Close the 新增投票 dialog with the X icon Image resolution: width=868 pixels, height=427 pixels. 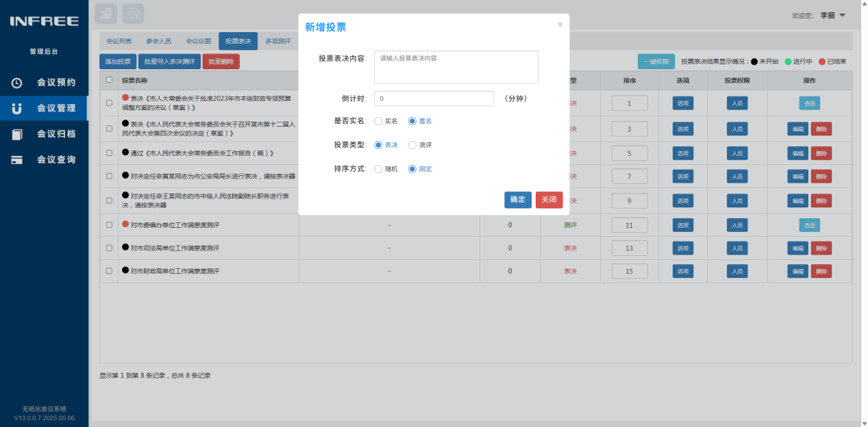560,24
